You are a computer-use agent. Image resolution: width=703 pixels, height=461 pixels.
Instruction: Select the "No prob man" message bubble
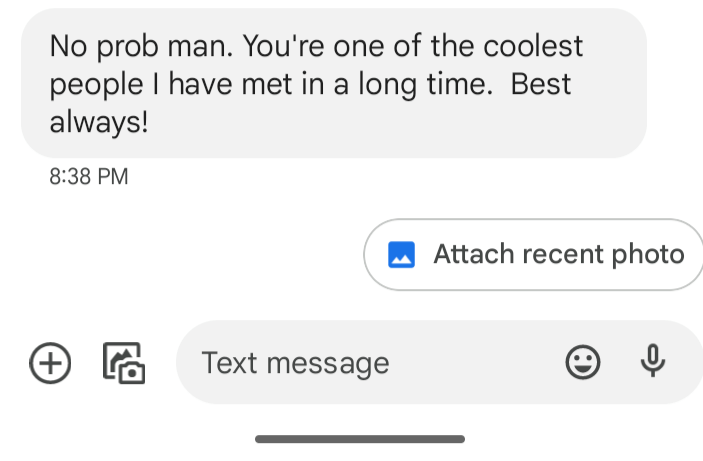click(x=333, y=84)
